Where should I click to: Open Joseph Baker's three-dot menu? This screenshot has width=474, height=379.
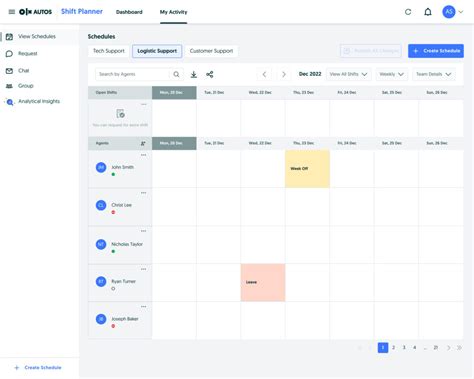coord(143,307)
